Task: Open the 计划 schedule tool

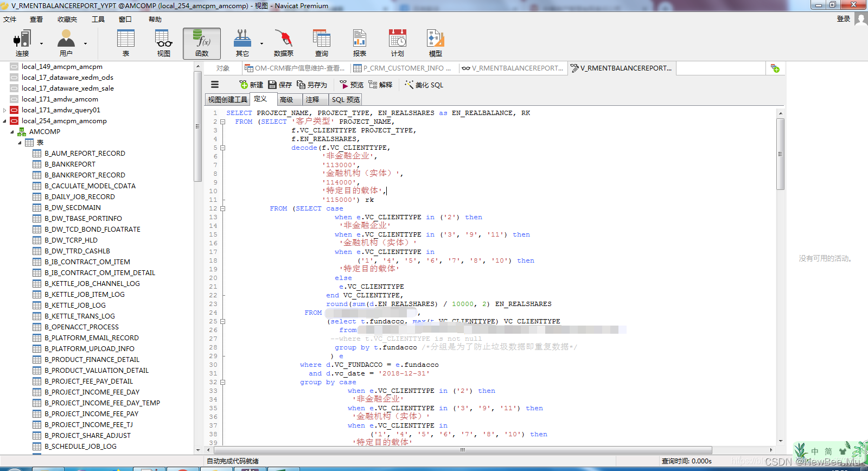Action: coord(397,43)
